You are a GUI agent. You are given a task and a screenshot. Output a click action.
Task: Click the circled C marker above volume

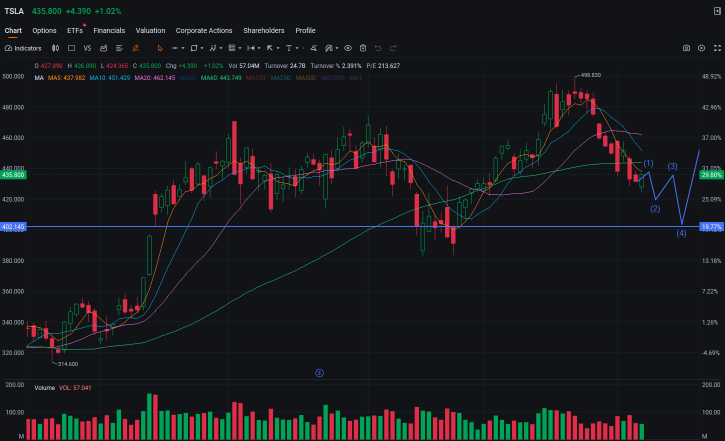tap(319, 373)
